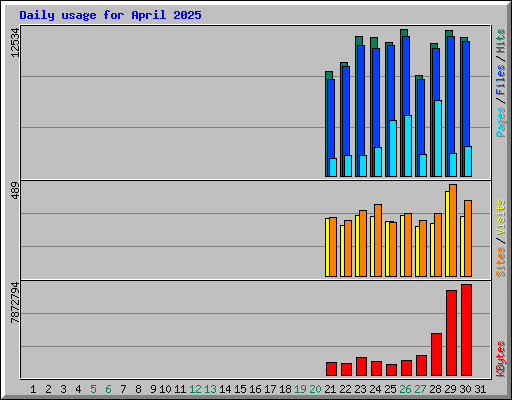Click the orange Sites bar for day 24
This screenshot has height=400, width=512.
378,240
